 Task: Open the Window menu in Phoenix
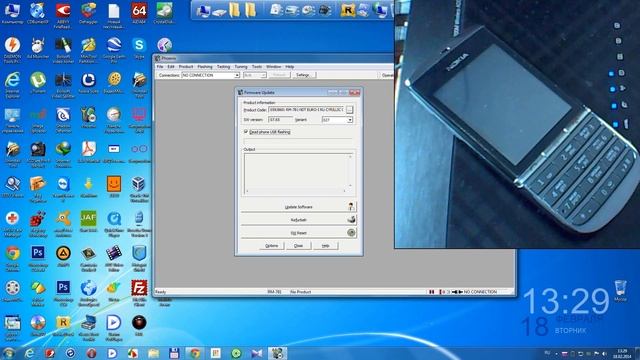click(273, 67)
